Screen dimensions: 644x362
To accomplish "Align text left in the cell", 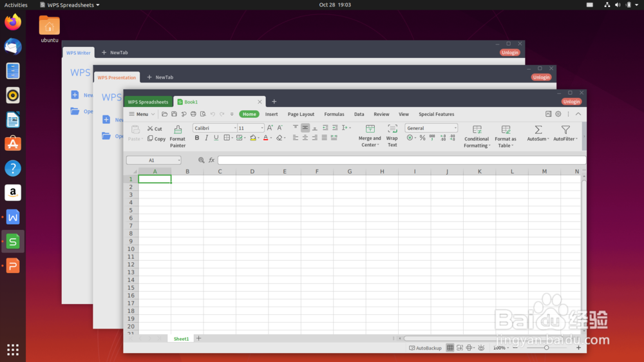I will (296, 138).
